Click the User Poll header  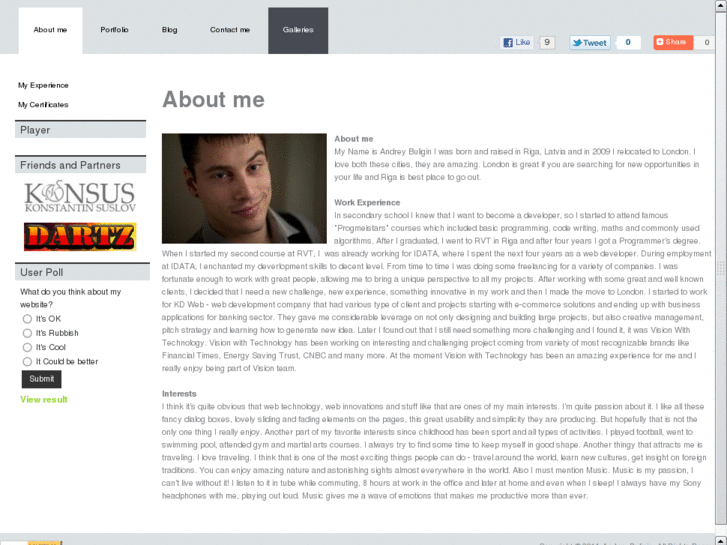82,272
